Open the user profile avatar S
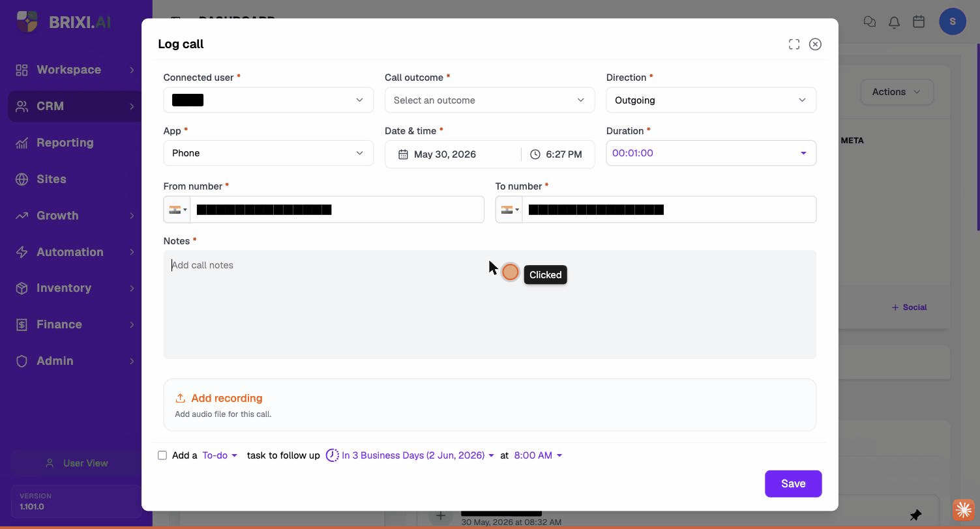 pos(952,21)
